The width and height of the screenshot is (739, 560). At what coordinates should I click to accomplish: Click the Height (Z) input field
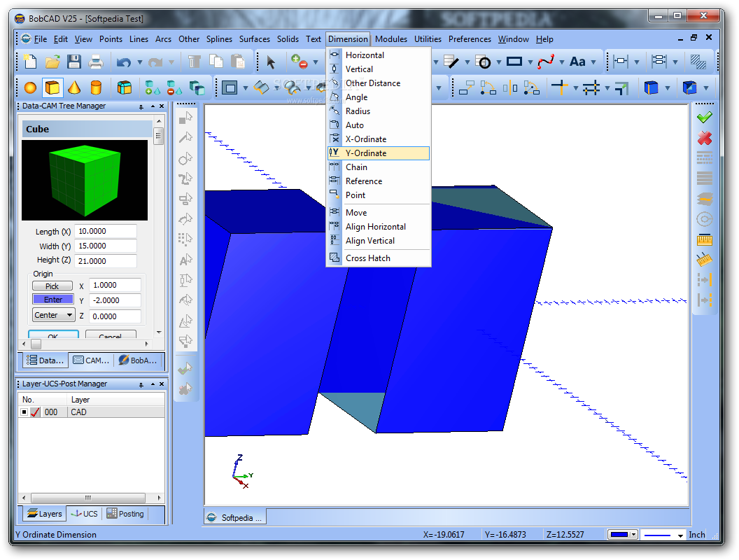(x=106, y=260)
